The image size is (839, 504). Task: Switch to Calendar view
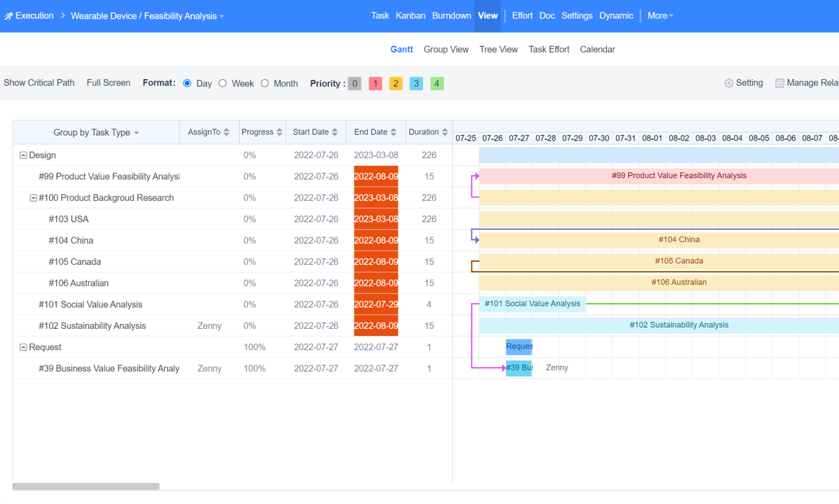pyautogui.click(x=597, y=50)
